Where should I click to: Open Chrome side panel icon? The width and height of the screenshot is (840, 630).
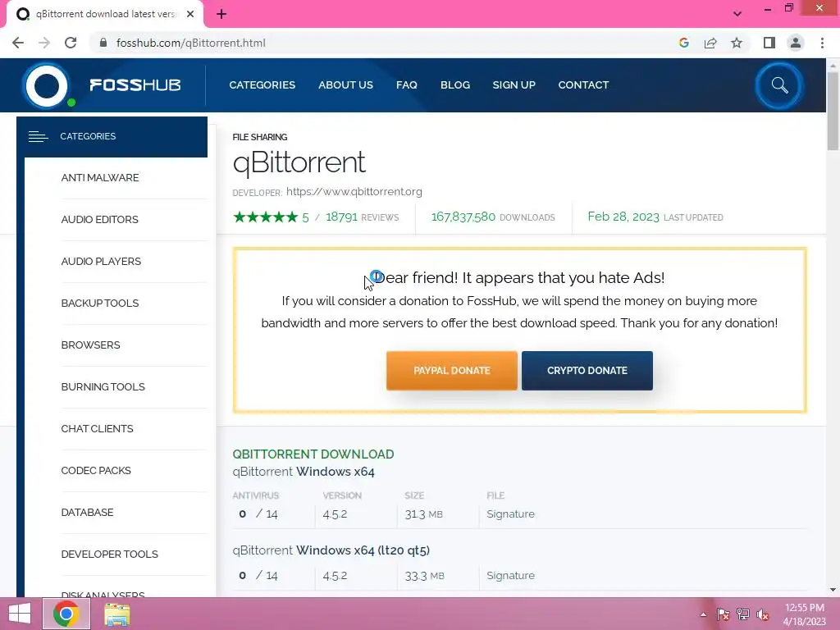[769, 43]
